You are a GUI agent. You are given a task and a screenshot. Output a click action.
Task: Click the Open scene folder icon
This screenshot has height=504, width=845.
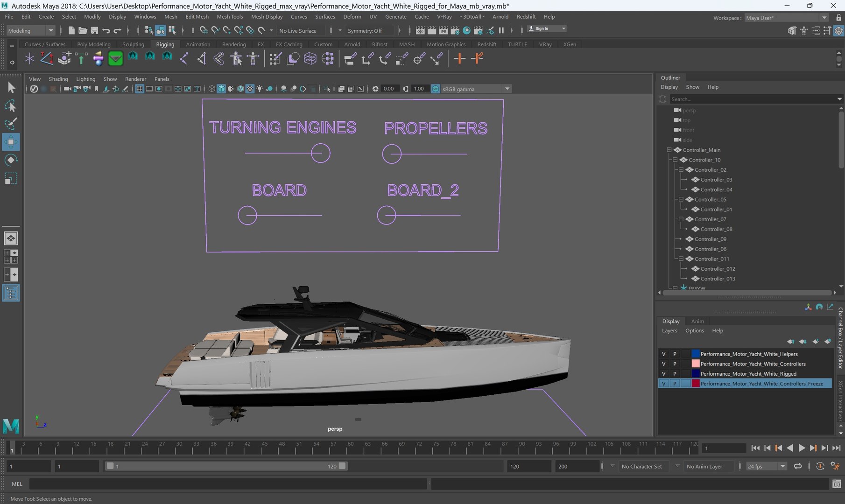pyautogui.click(x=83, y=30)
